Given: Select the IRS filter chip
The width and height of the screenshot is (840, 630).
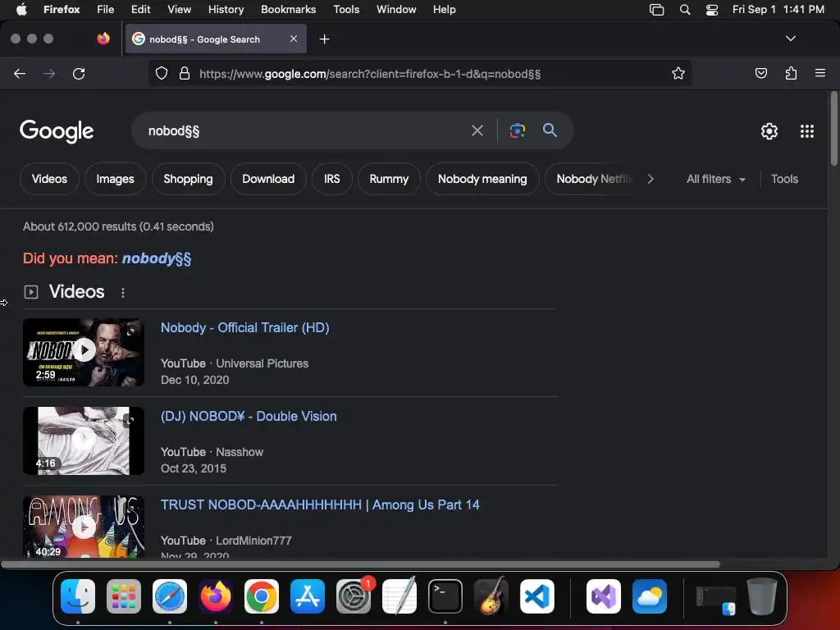Looking at the screenshot, I should point(331,179).
